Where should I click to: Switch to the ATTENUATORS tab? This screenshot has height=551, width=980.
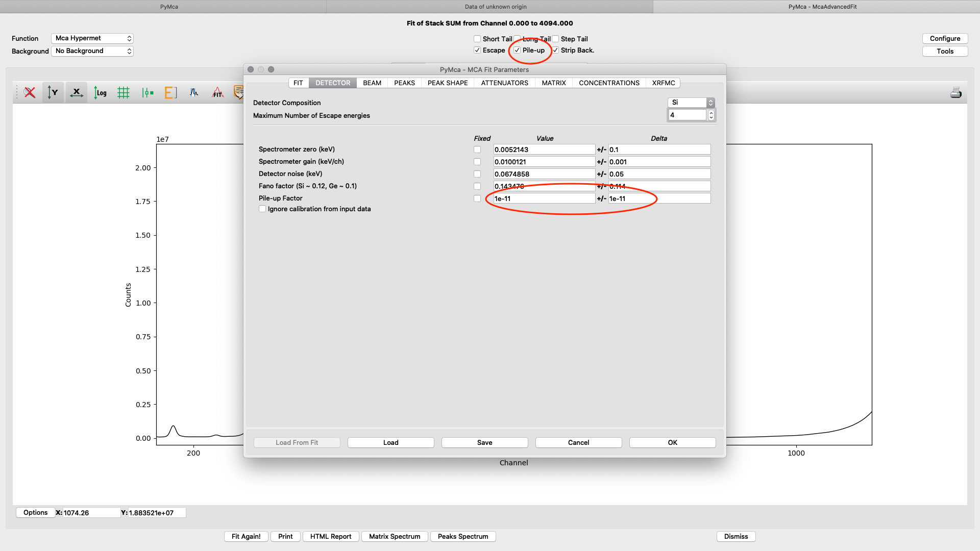(x=505, y=83)
